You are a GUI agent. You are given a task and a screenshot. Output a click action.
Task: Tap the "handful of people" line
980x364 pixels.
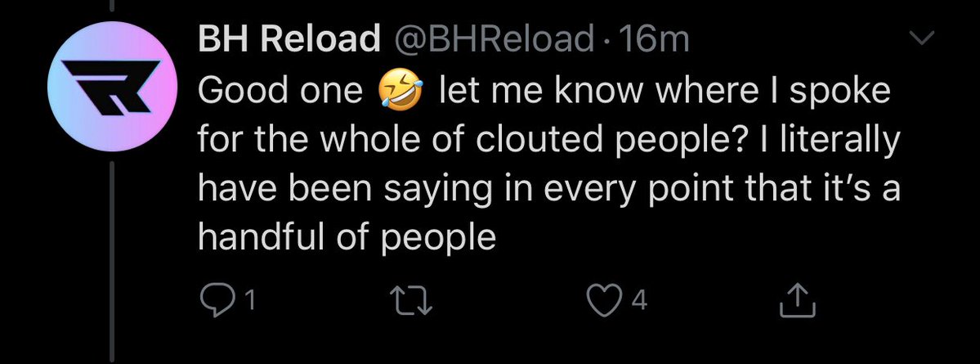(x=347, y=237)
